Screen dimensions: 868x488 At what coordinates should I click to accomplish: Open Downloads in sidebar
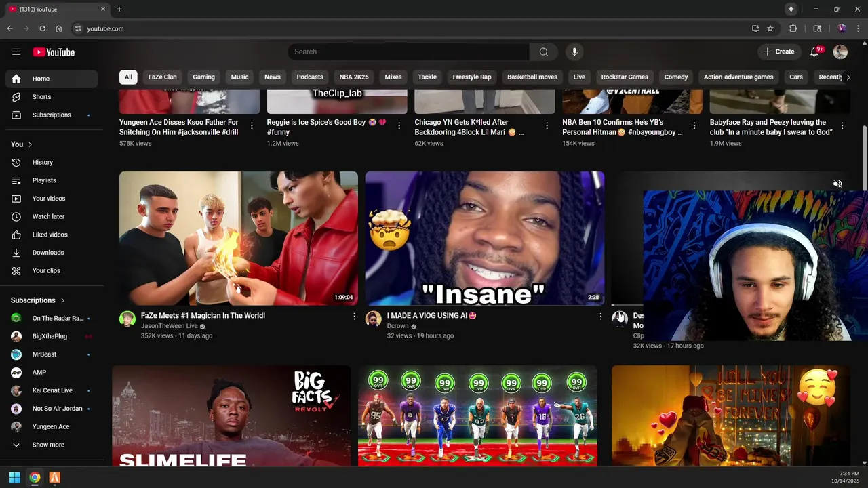(52, 253)
